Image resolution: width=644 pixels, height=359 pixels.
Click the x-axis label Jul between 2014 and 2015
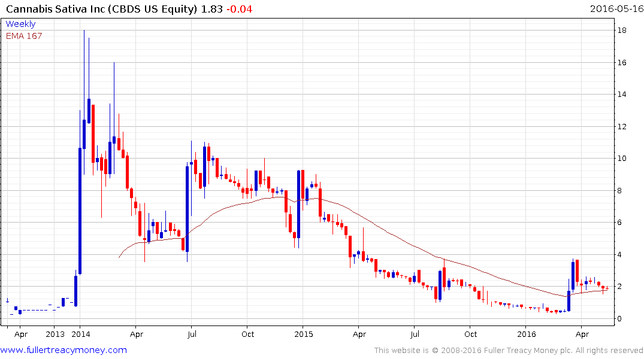[x=192, y=334]
